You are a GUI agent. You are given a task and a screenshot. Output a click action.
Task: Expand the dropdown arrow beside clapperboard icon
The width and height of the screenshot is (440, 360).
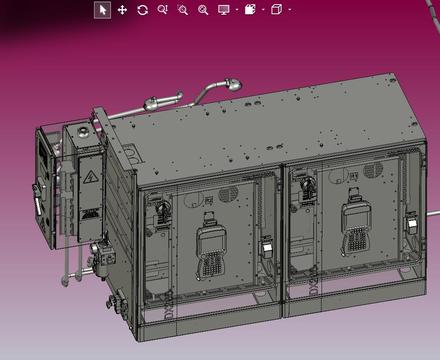tap(263, 10)
